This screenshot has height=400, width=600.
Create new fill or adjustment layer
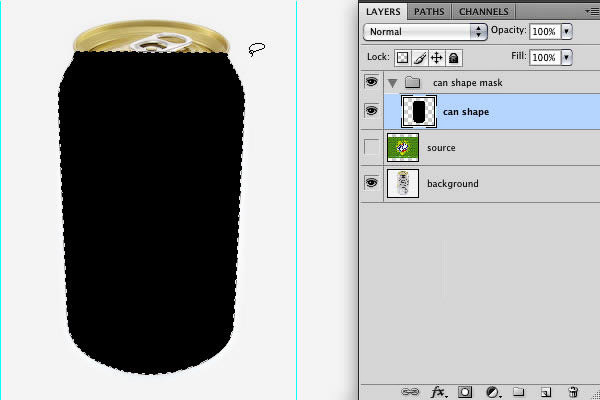(492, 392)
